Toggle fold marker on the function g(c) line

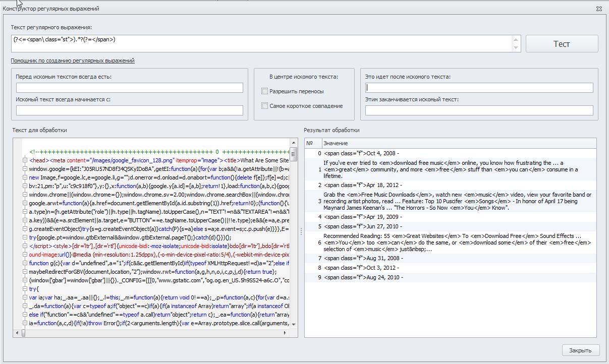[25, 263]
